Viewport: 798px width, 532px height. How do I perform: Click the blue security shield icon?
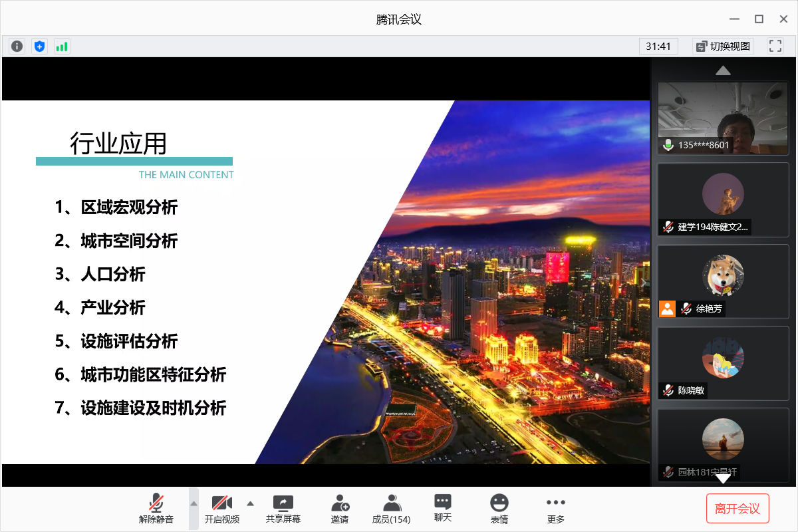pos(40,46)
